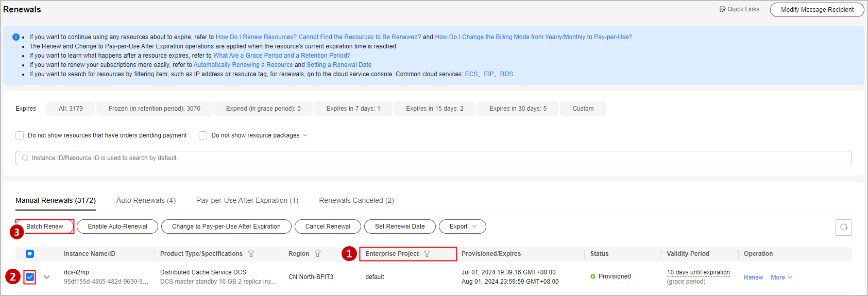
Task: Expand the resource packages dropdown arrow
Action: 305,135
